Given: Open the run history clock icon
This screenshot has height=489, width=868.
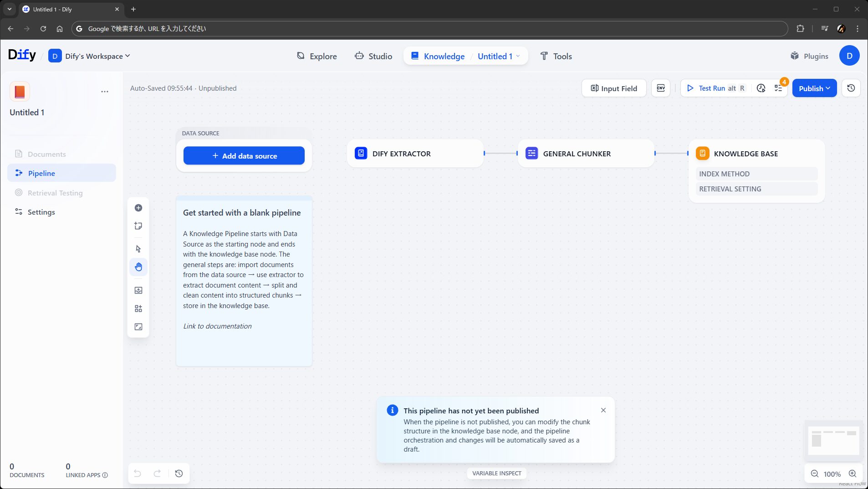Looking at the screenshot, I should tap(761, 88).
